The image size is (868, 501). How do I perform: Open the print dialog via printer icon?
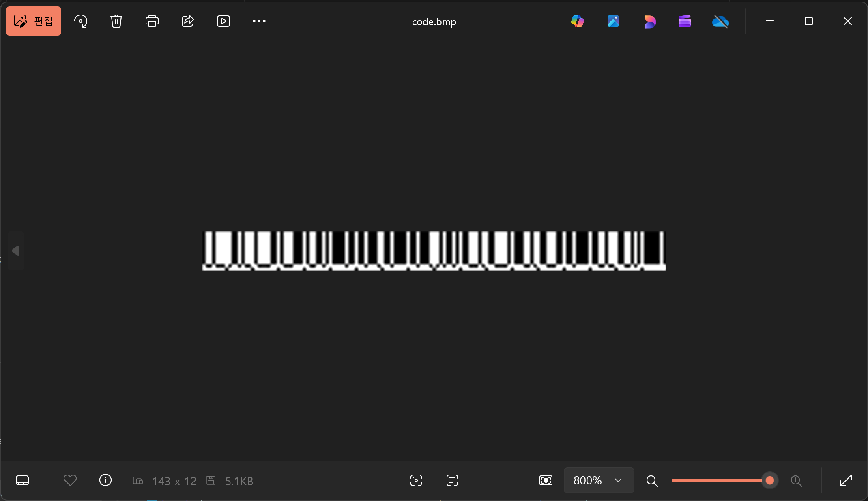(x=152, y=21)
